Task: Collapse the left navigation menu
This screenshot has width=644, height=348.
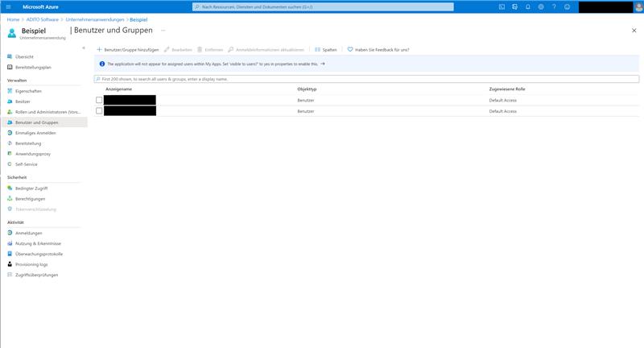Action: click(x=84, y=48)
